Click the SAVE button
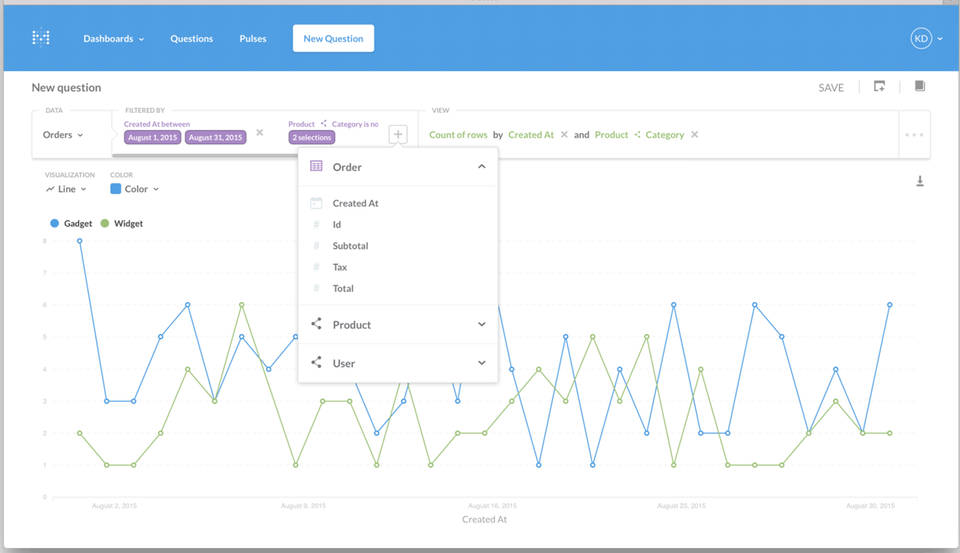 (831, 88)
